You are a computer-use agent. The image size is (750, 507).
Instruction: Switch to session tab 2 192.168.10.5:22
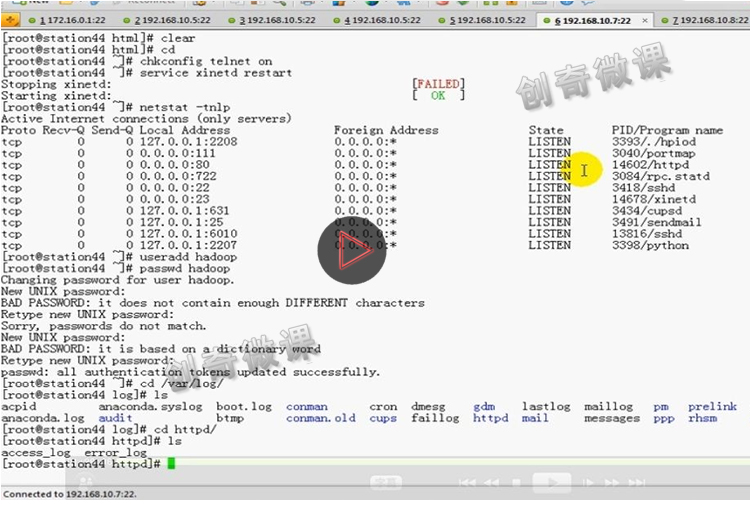pyautogui.click(x=167, y=21)
